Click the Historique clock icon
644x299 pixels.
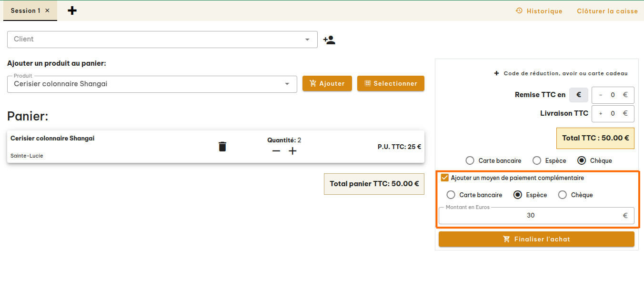click(x=519, y=10)
